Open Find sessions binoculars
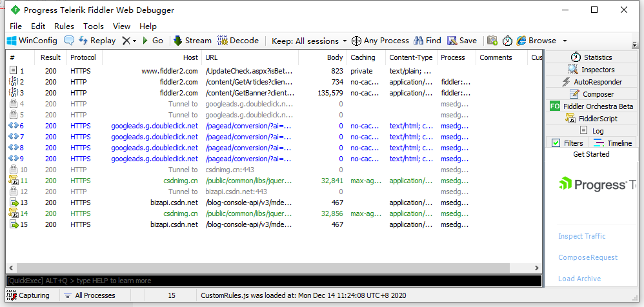Screen dimensions: 644x307 (x=427, y=41)
